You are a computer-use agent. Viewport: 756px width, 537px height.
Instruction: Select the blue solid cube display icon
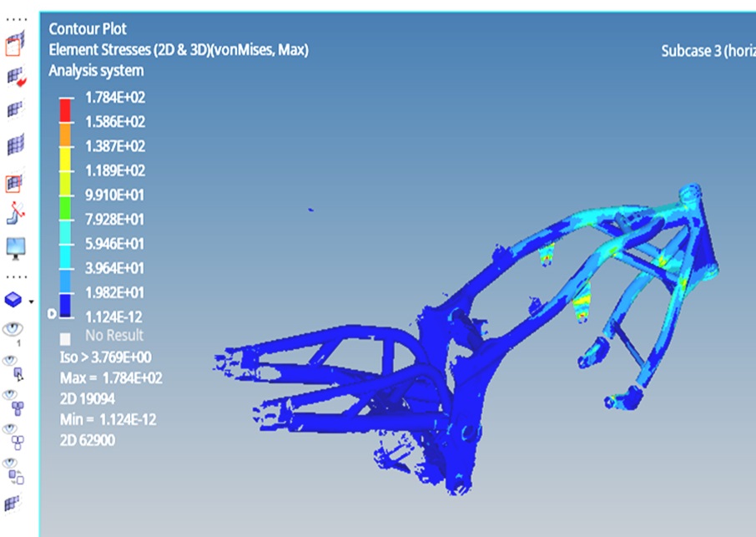(x=13, y=300)
